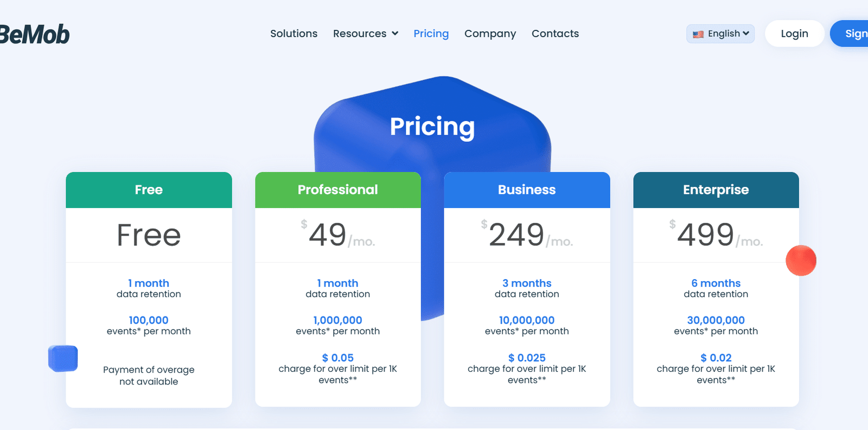Click the $249/mo price

[x=527, y=235]
